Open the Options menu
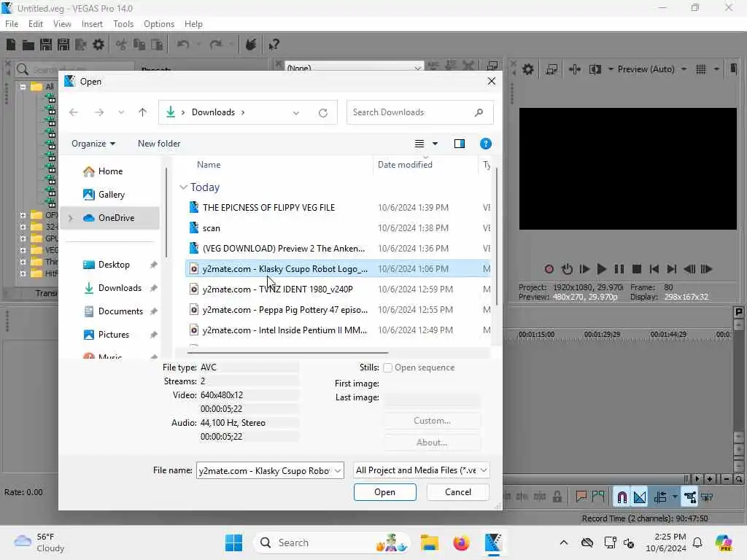747x560 pixels. pos(159,24)
